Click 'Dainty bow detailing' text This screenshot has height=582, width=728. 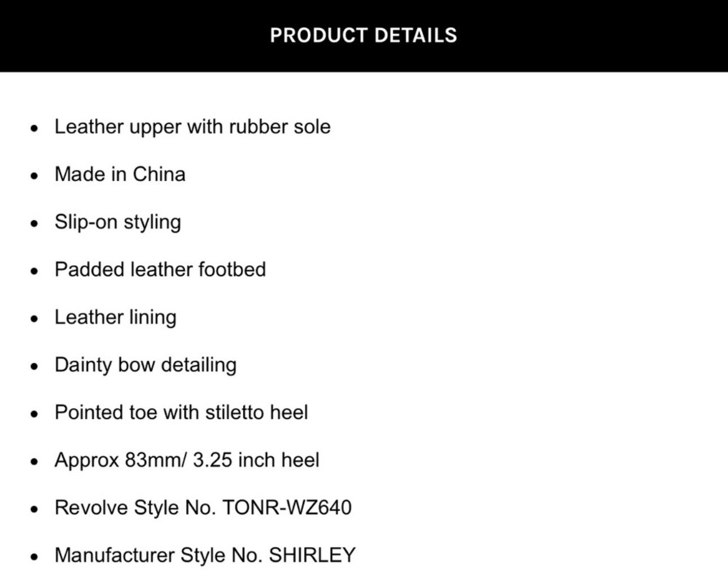[145, 365]
